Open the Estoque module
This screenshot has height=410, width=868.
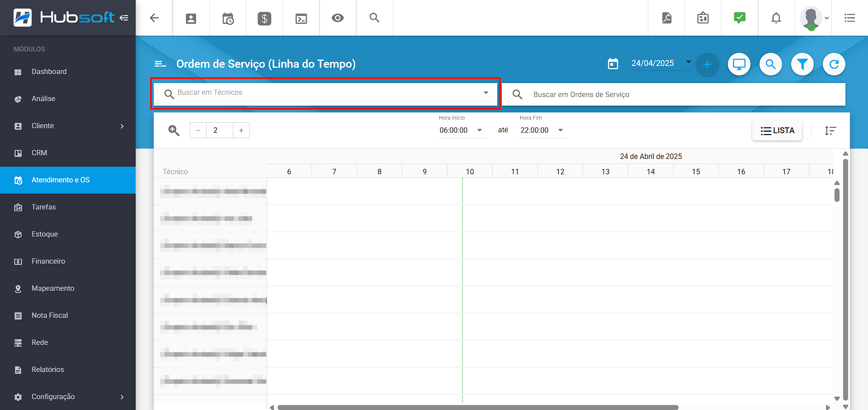click(68, 234)
